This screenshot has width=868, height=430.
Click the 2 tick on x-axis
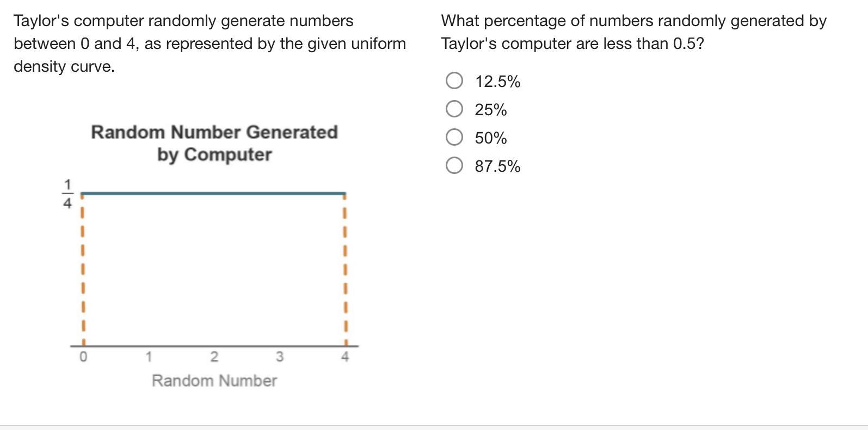(x=214, y=357)
